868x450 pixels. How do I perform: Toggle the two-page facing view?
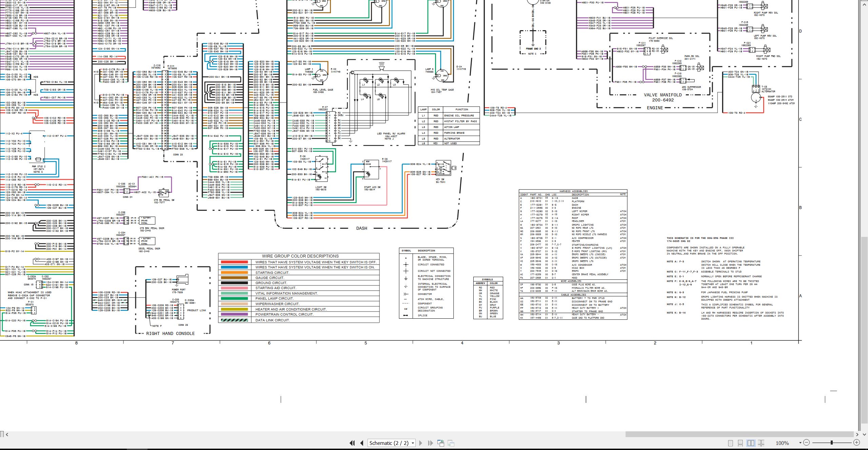tap(751, 443)
